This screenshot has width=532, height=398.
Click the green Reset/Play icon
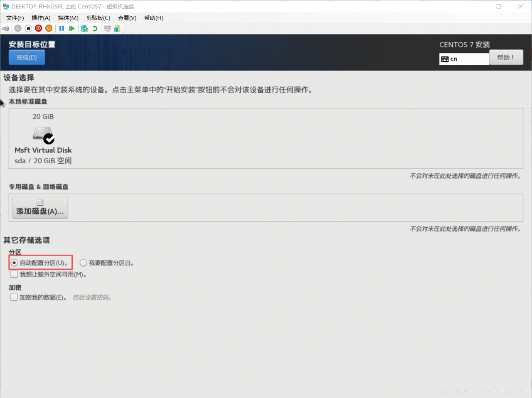(x=72, y=28)
